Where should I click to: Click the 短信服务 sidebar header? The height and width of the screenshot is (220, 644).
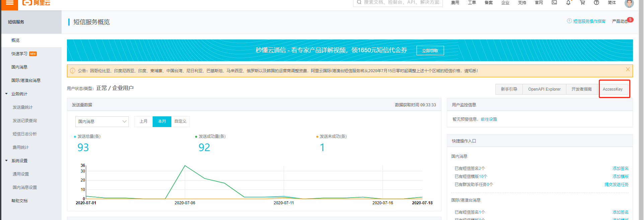coord(31,22)
